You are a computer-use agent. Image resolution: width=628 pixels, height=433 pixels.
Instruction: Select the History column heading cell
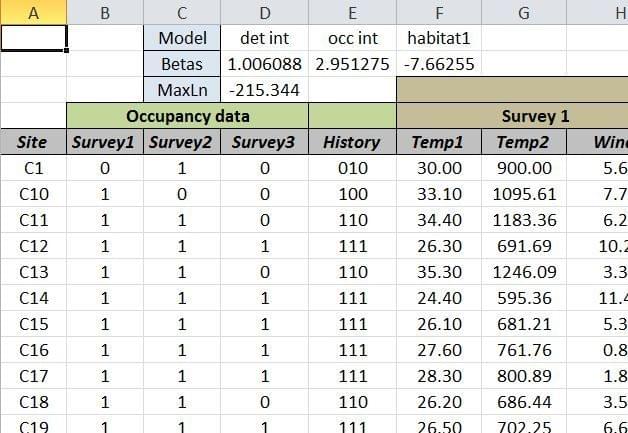pos(352,142)
